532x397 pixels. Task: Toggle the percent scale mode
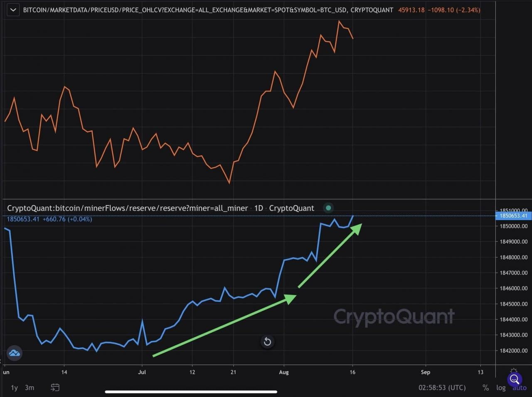click(x=485, y=387)
